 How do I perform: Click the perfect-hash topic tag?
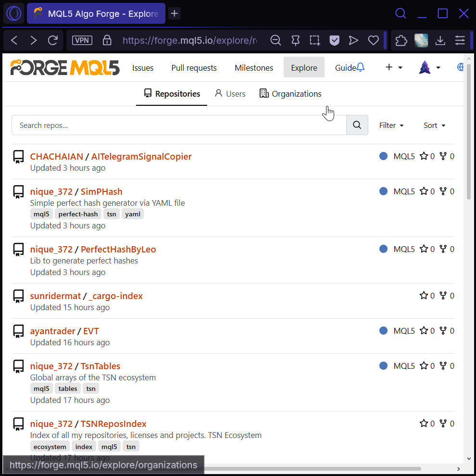(78, 214)
